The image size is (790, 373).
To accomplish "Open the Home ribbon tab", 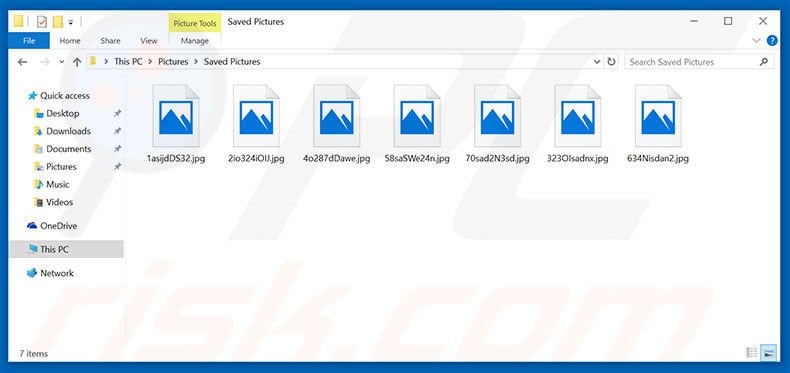I will tap(70, 41).
